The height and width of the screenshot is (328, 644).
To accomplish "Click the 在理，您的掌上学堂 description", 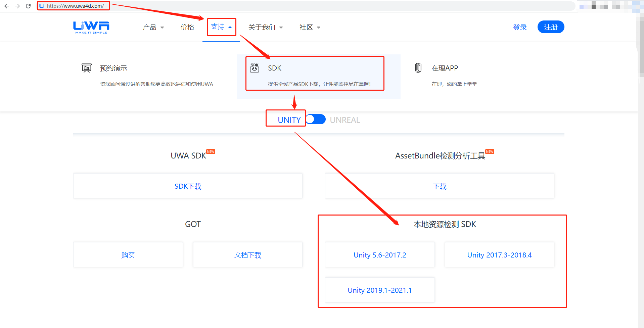I will click(454, 84).
